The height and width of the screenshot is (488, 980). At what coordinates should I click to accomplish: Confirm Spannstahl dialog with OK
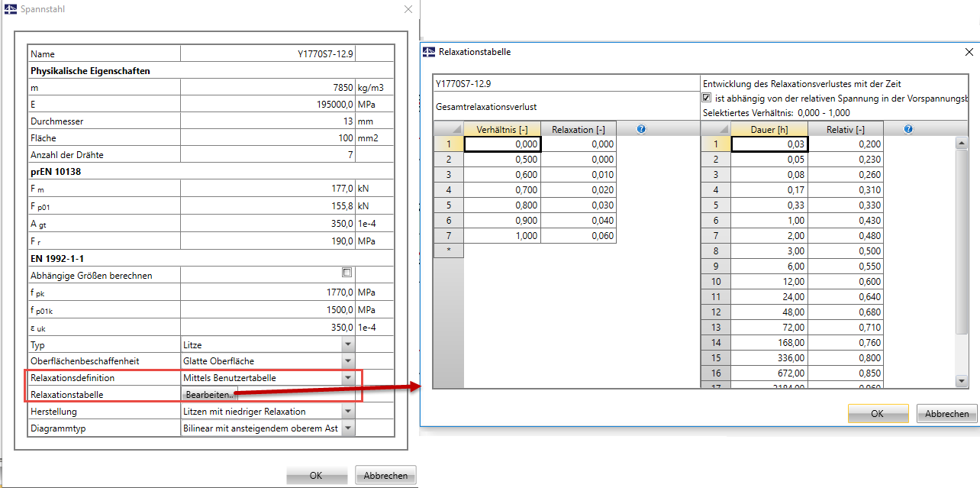click(x=316, y=475)
